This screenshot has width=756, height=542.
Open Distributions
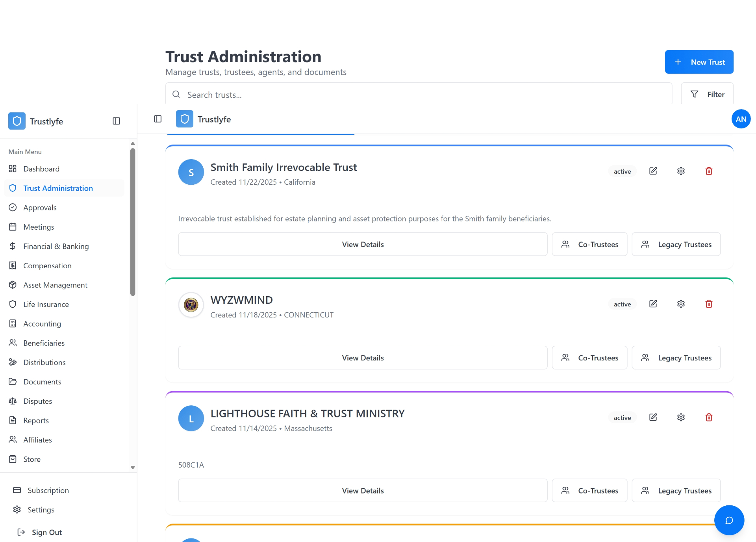(x=64, y=362)
